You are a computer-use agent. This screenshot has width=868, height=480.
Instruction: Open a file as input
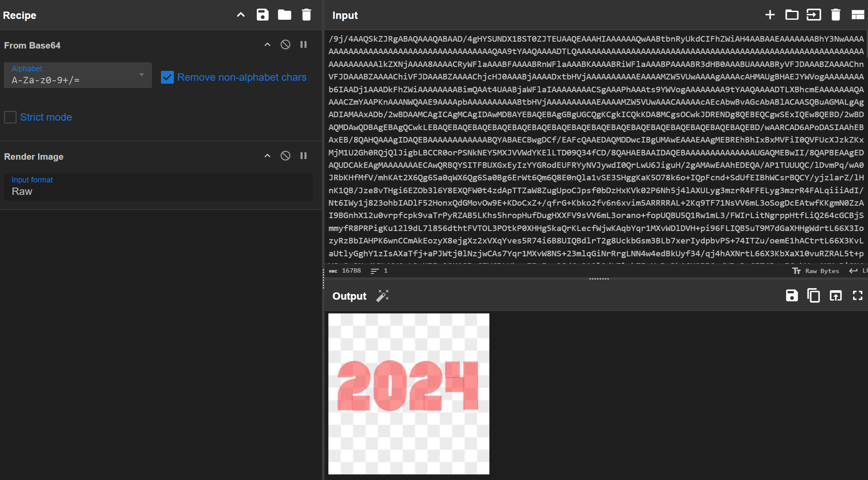813,15
